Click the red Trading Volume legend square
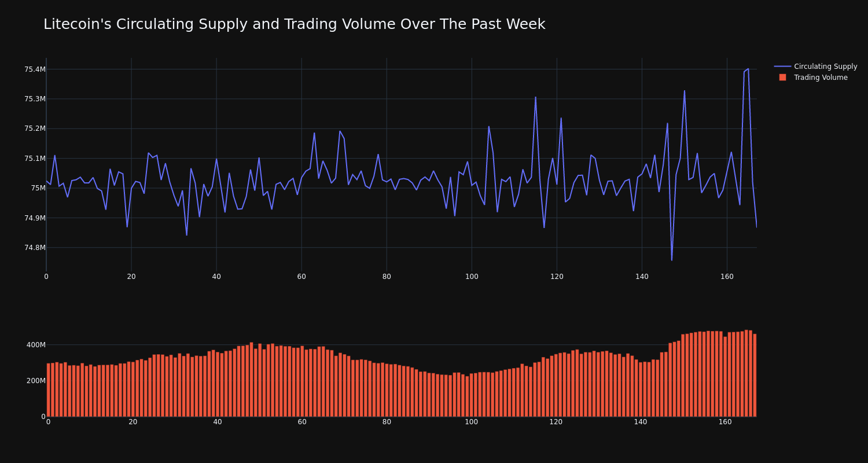The width and height of the screenshot is (868, 463). (x=782, y=78)
